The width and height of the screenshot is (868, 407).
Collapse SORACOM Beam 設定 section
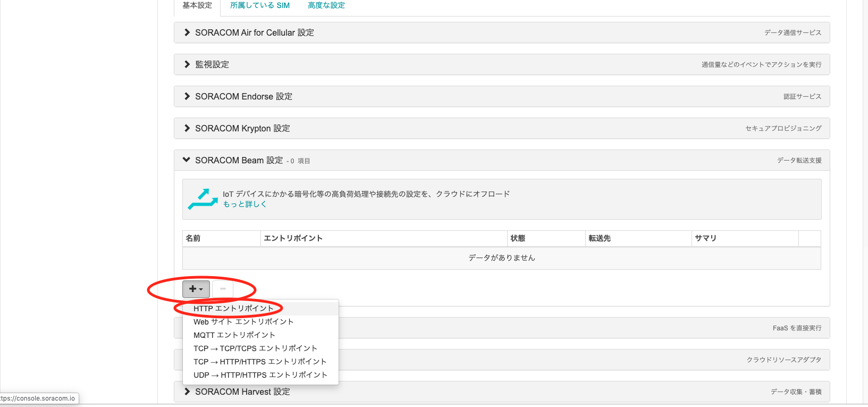click(502, 160)
